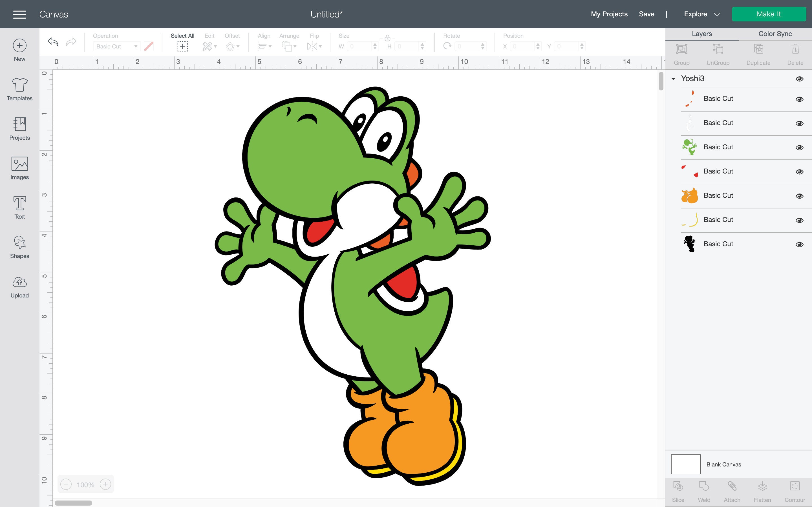
Task: Open the Upload panel
Action: [x=19, y=285]
